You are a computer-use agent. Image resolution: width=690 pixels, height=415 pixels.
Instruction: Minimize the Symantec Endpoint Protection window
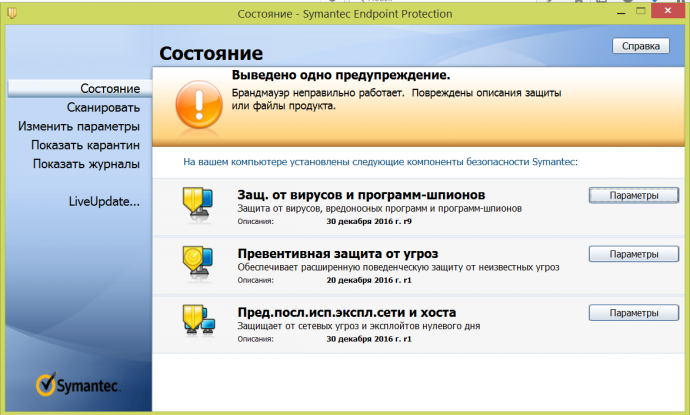(x=621, y=12)
